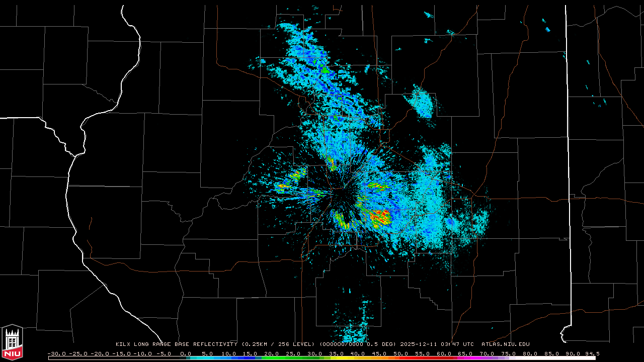Click the KILX Long Range Base Reflectivity title
The width and height of the screenshot is (644, 362).
point(176,344)
